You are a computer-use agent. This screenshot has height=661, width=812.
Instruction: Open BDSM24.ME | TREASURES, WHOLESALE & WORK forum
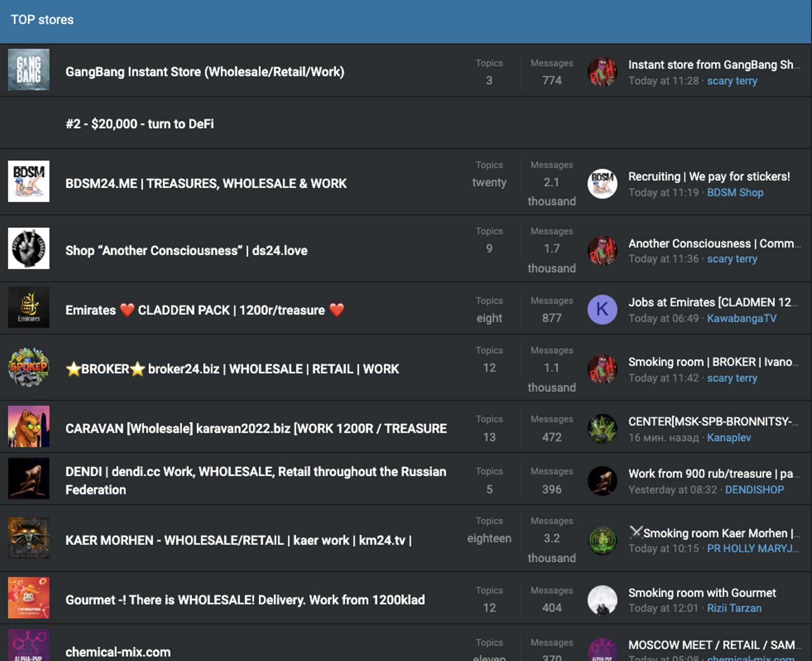click(206, 183)
